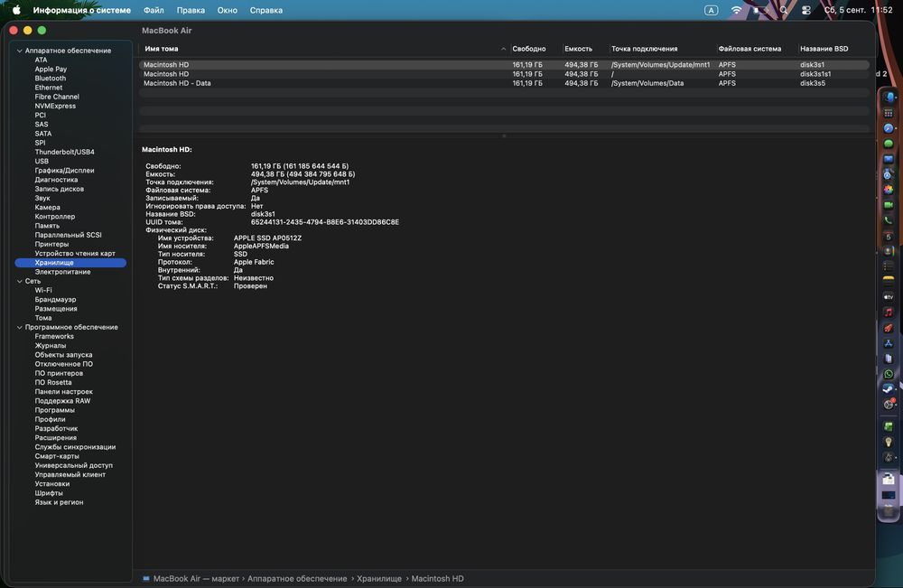Sort by Емкость column header

pos(578,49)
